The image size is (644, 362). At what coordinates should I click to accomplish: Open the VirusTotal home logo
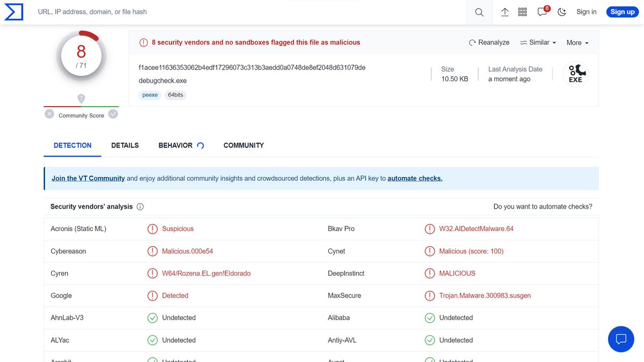pos(13,12)
